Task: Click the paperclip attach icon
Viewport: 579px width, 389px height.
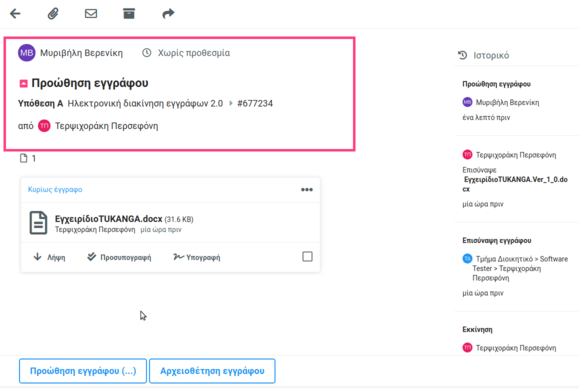Action: (x=53, y=14)
